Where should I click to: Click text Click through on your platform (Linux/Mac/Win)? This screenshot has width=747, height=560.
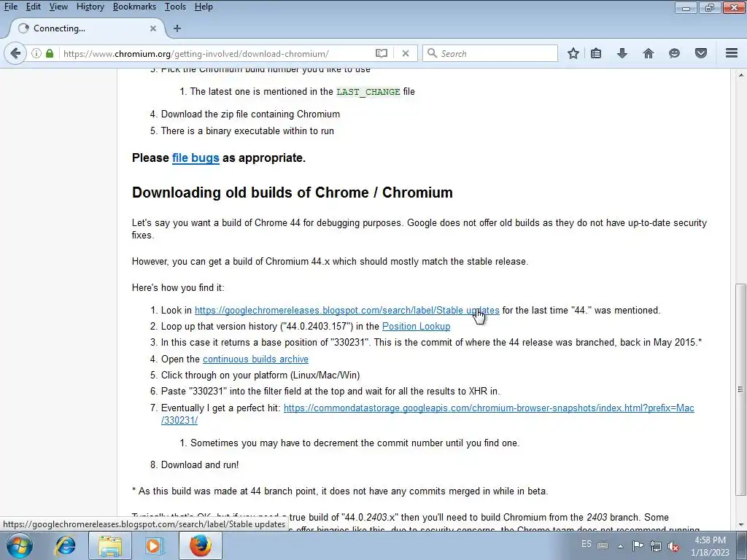pos(260,376)
